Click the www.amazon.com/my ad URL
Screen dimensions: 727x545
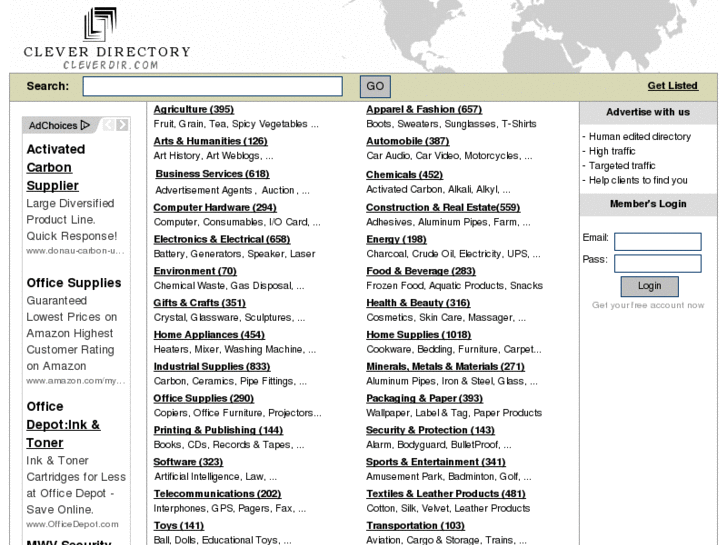pyautogui.click(x=76, y=381)
